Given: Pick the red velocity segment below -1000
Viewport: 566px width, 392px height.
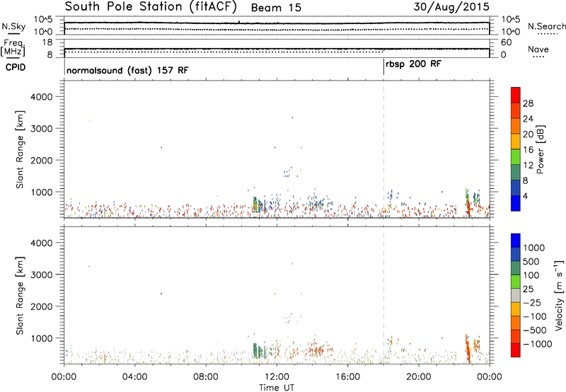Looking at the screenshot, I should click(516, 350).
